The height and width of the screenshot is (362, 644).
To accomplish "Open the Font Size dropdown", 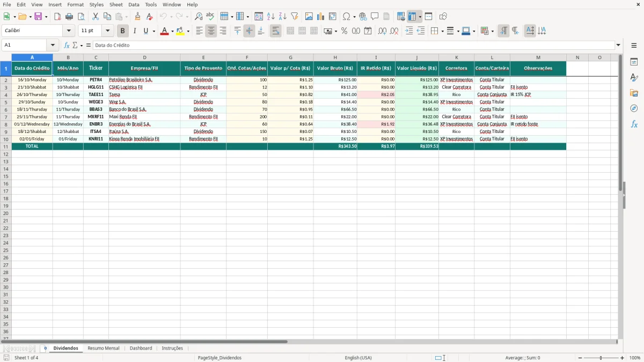I will point(107,31).
